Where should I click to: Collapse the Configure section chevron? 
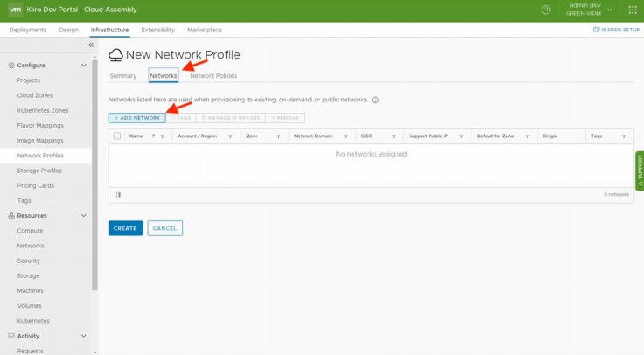click(84, 66)
